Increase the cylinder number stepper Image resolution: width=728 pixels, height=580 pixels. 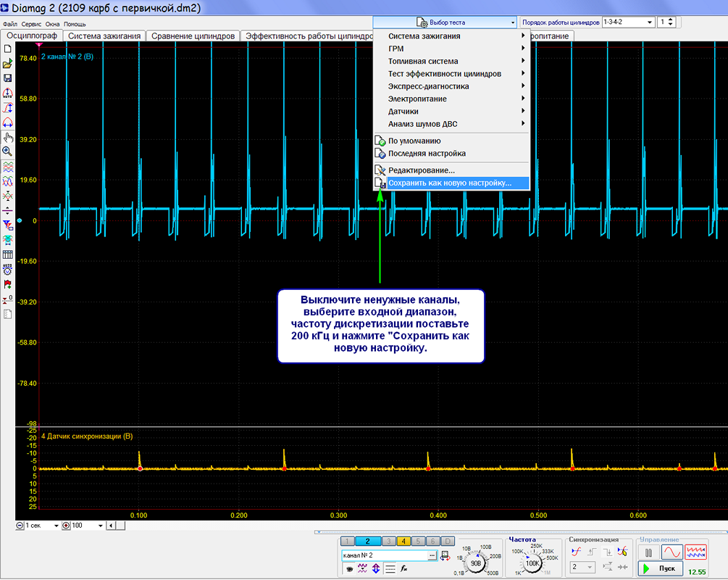pos(671,20)
